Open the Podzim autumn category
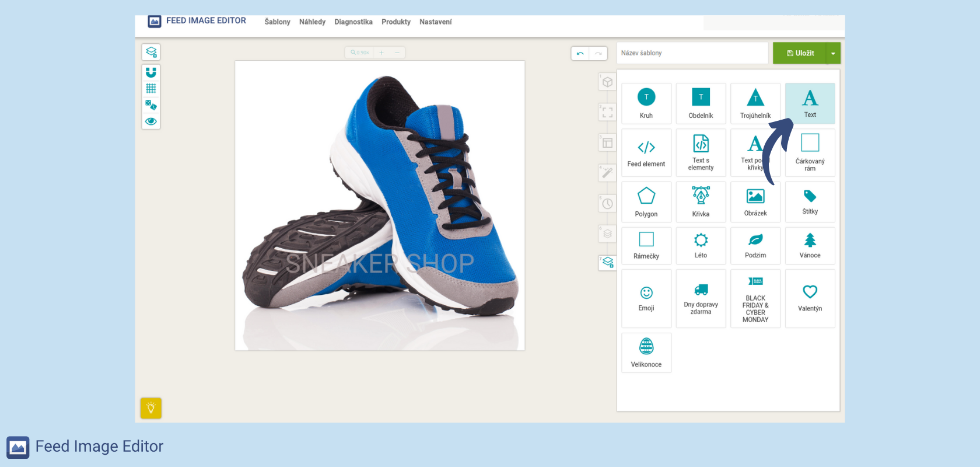The image size is (980, 467). tap(755, 246)
